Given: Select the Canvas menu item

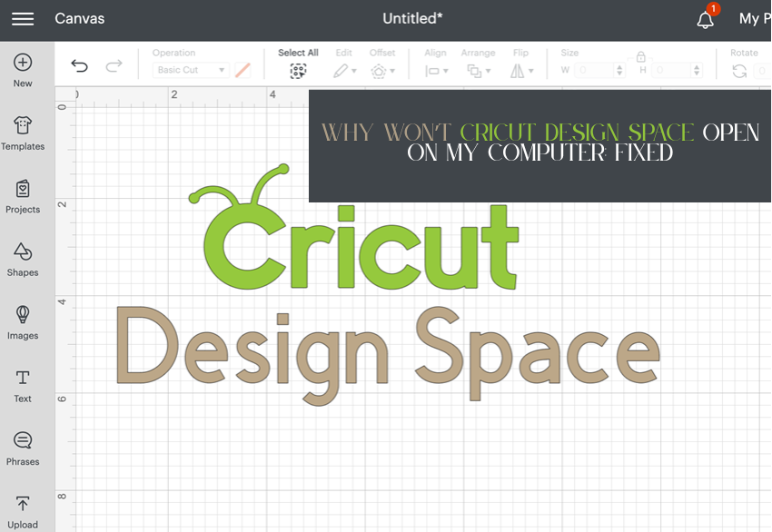Looking at the screenshot, I should tap(80, 18).
